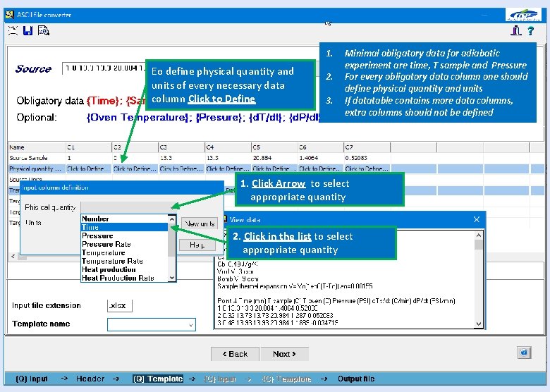The width and height of the screenshot is (550, 392).
Task: Click the New units button
Action: [x=200, y=223]
